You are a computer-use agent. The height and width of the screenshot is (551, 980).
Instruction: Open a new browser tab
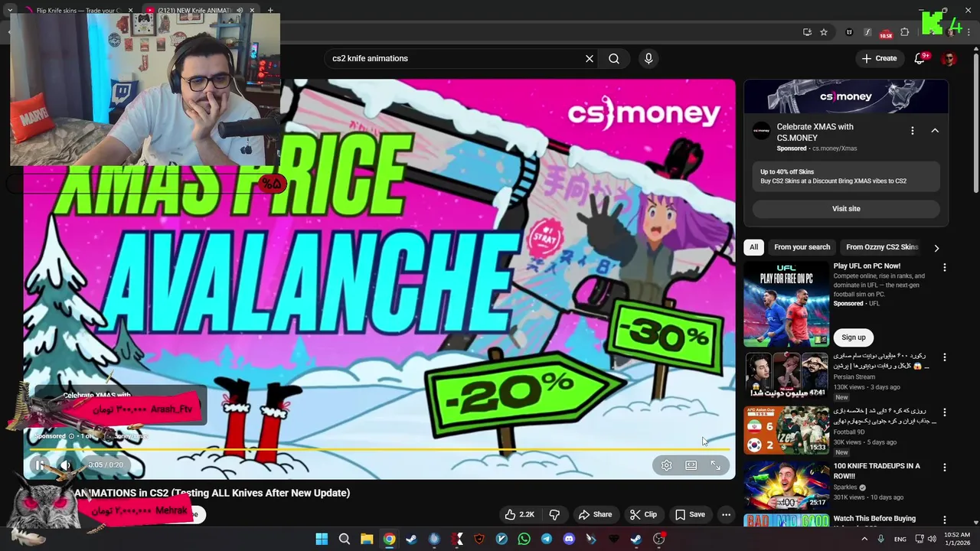coord(270,11)
